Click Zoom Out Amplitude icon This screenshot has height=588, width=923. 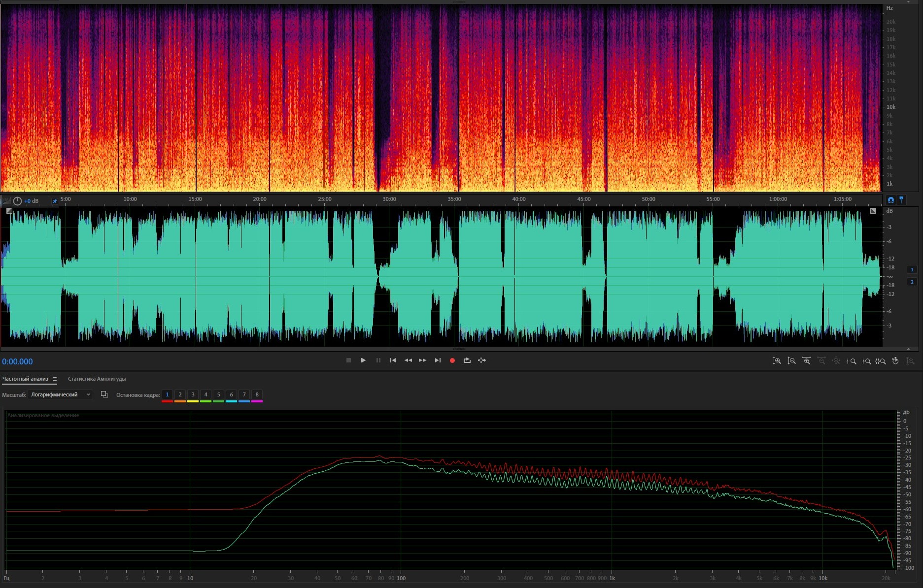point(791,361)
